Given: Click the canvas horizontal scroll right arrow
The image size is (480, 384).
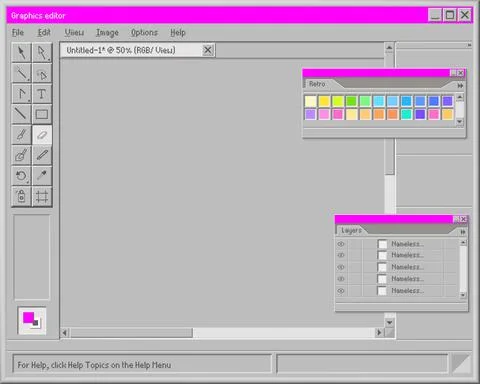Looking at the screenshot, I should click(379, 332).
